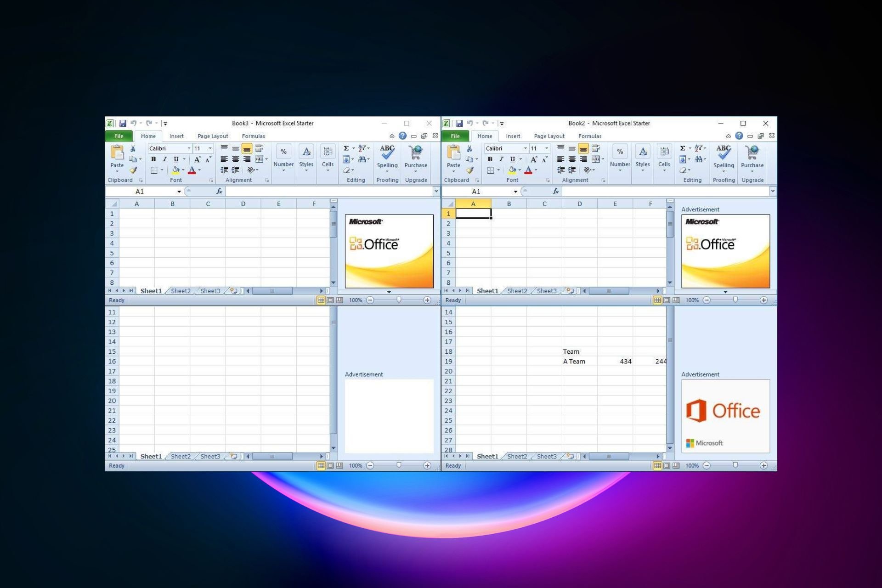Toggle Bold in the Book3 ribbon
Viewport: 882px width, 588px height.
click(x=153, y=159)
